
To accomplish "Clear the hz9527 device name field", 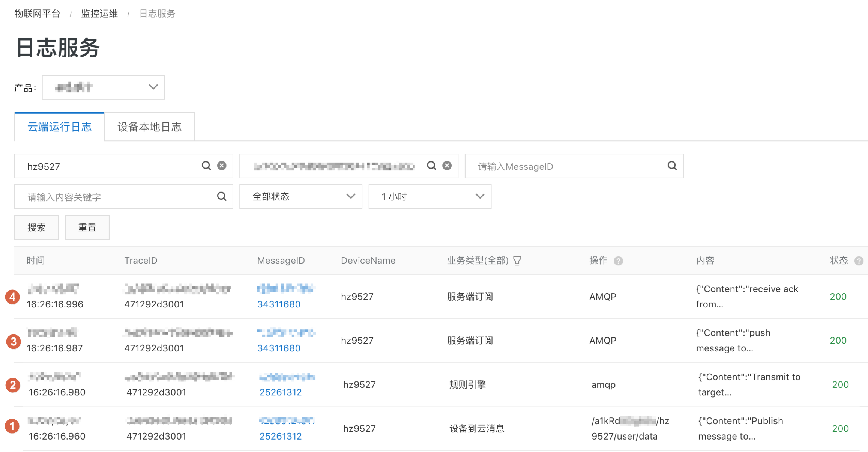I will pos(222,166).
